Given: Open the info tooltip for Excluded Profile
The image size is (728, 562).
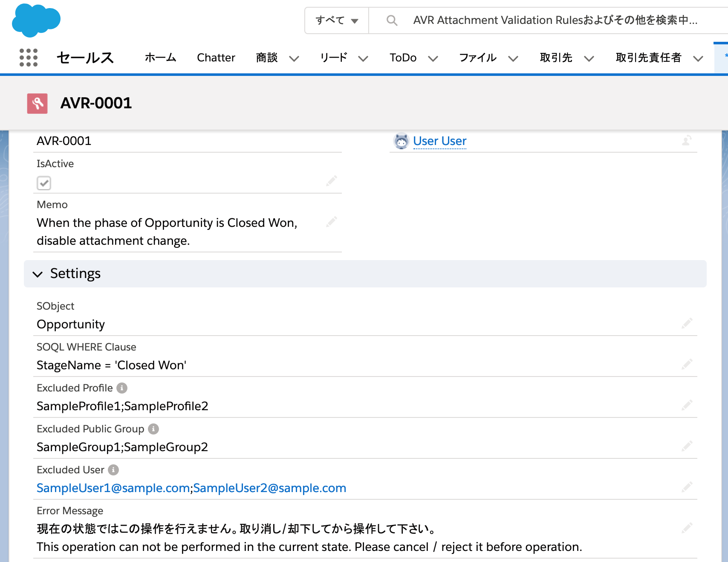Looking at the screenshot, I should (122, 388).
